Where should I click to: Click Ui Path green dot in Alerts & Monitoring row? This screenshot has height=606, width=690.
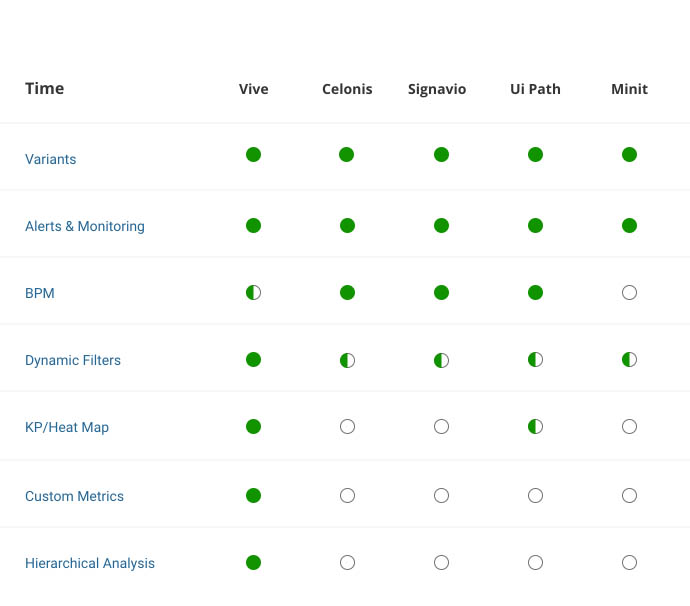[536, 225]
